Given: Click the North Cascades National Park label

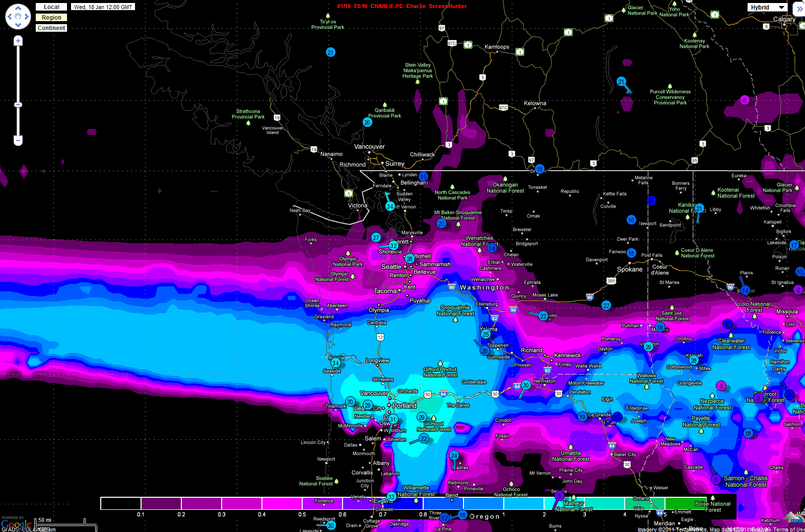Looking at the screenshot, I should 452,195.
